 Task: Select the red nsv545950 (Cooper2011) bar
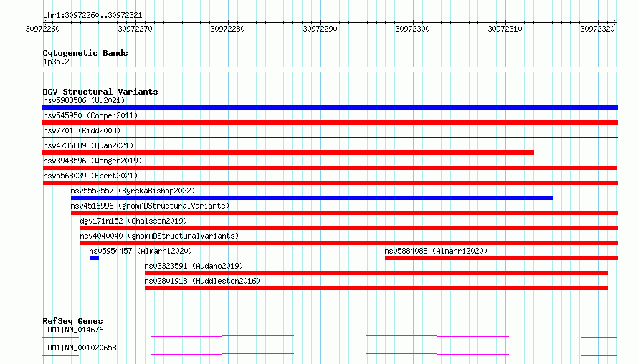(x=330, y=123)
